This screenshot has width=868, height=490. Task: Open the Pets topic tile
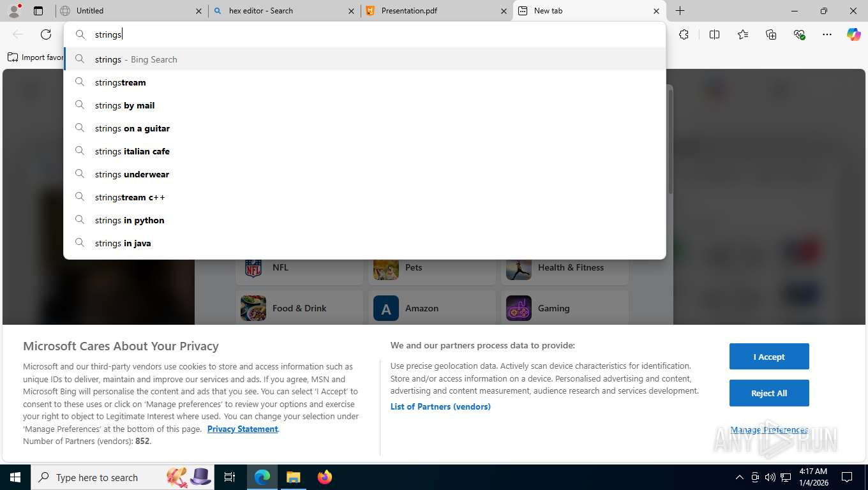click(432, 268)
